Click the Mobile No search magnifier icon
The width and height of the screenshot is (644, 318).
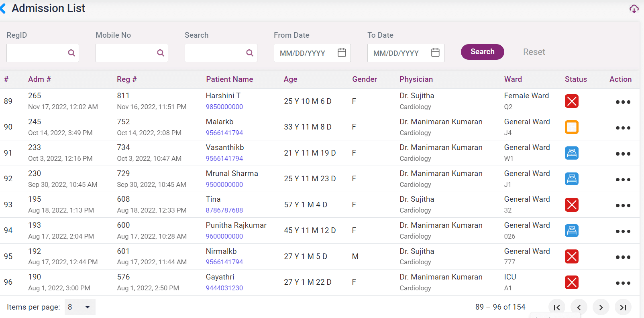(x=161, y=53)
